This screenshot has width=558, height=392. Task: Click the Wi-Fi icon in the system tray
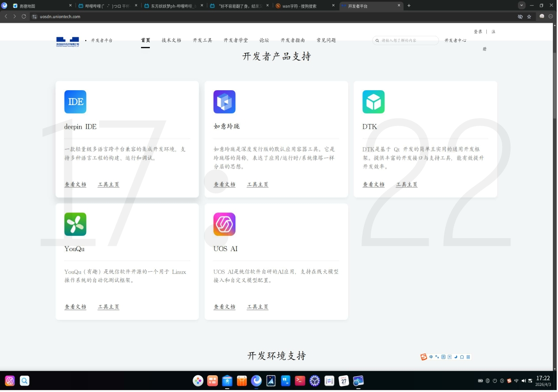tap(517, 380)
